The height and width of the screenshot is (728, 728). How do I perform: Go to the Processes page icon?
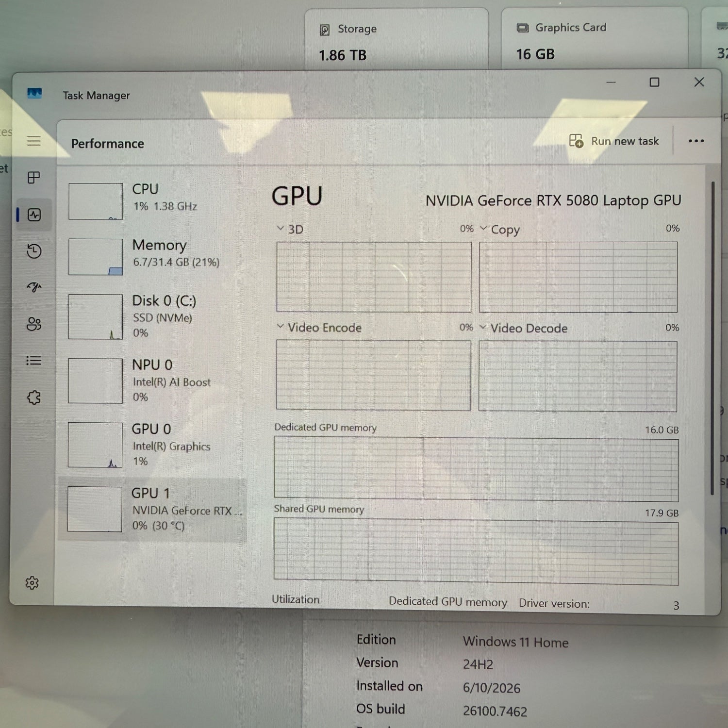pyautogui.click(x=33, y=178)
